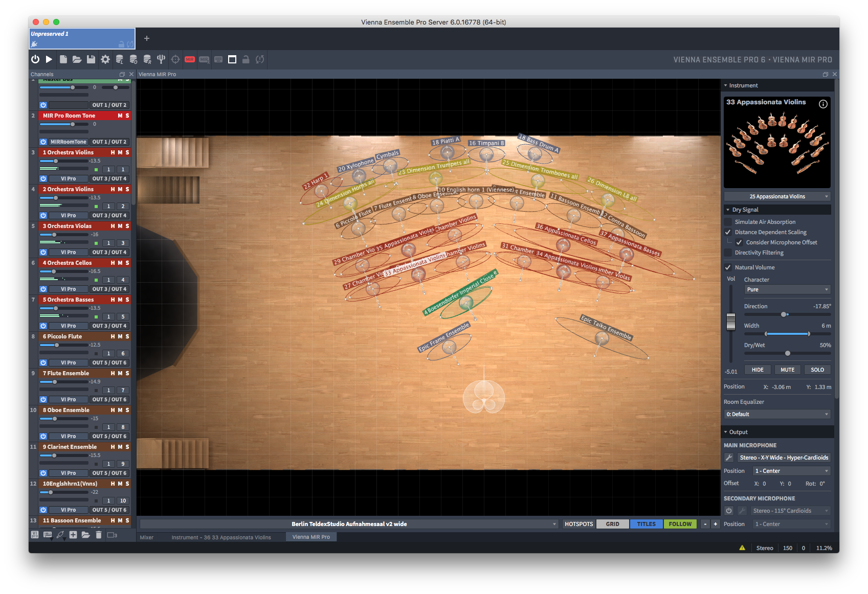Image resolution: width=868 pixels, height=594 pixels.
Task: Toggle power on 6 Piccolo Flute channel
Action: (43, 362)
